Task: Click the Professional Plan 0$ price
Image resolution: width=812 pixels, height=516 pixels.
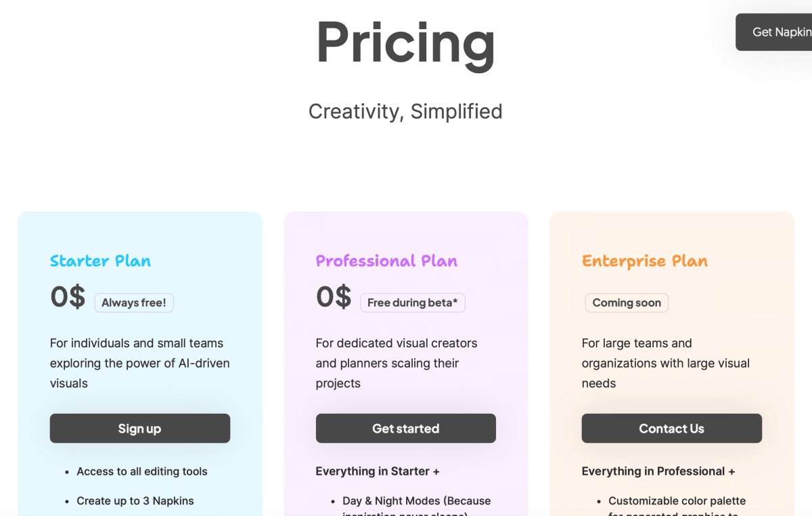Action: pyautogui.click(x=334, y=297)
